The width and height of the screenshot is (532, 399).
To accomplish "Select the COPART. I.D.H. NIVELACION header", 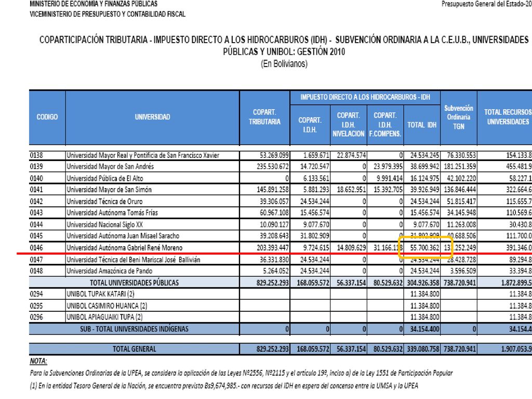I will pyautogui.click(x=349, y=125).
